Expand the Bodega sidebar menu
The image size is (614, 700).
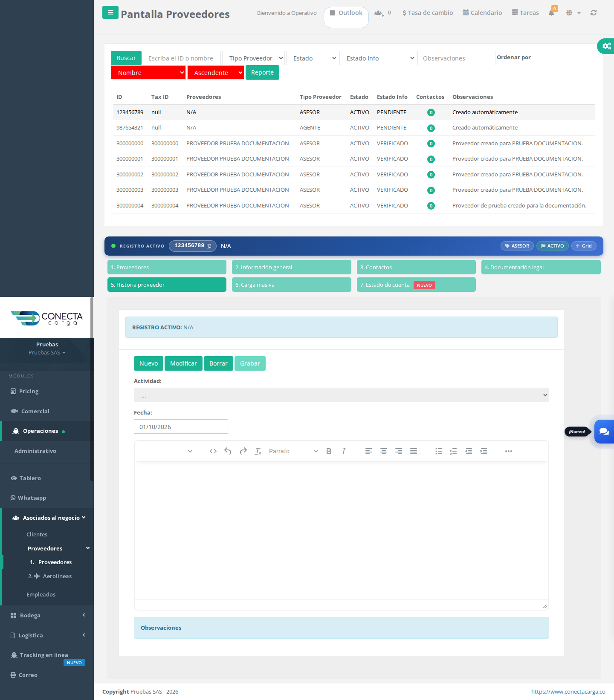point(47,615)
